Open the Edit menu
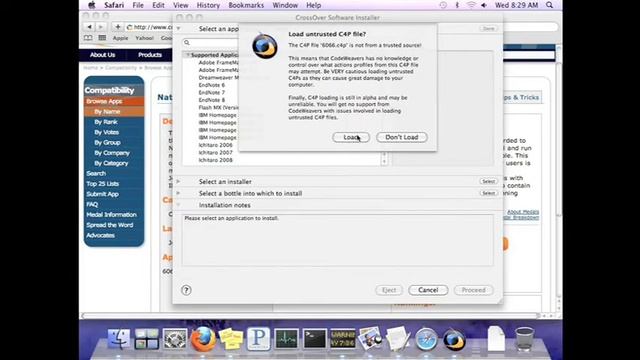 point(158,5)
